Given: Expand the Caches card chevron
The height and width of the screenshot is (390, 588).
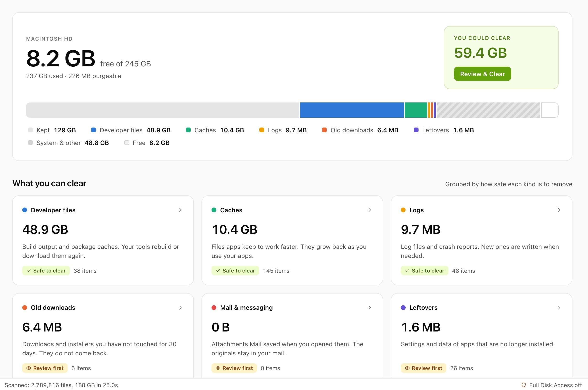Looking at the screenshot, I should click(370, 210).
